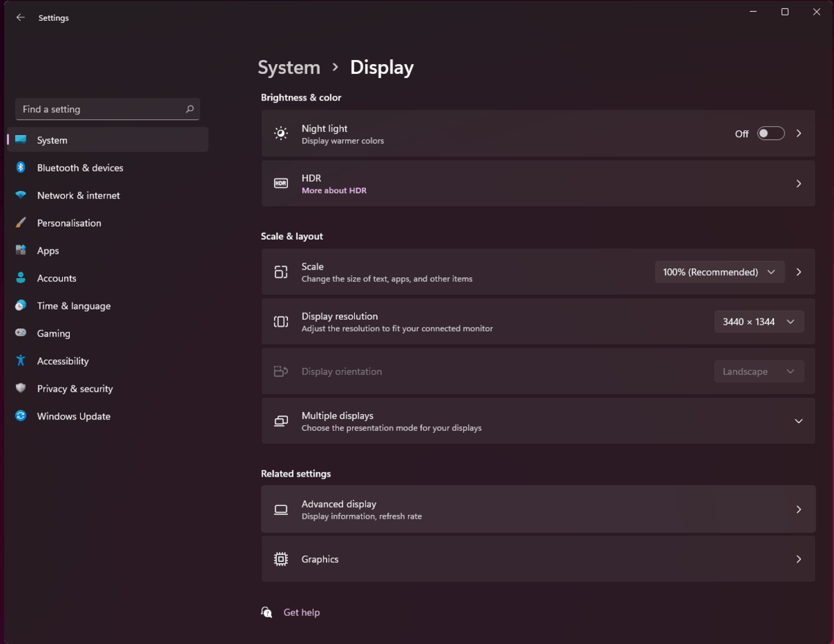834x644 pixels.
Task: Select Privacy & security in sidebar
Action: click(75, 388)
